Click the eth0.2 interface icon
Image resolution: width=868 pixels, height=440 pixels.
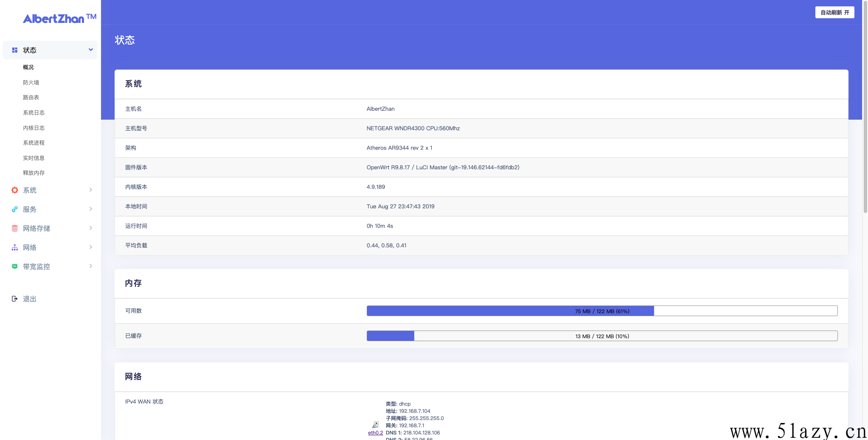pos(375,424)
